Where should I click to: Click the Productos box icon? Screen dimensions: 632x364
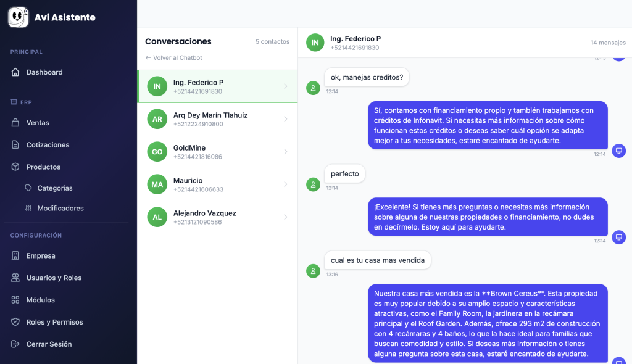coord(15,167)
